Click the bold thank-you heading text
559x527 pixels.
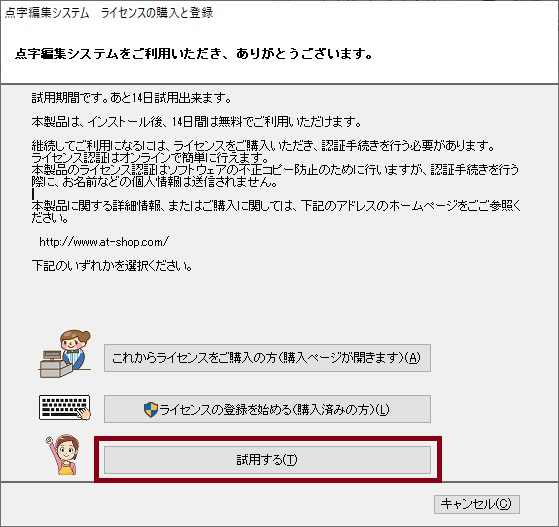coord(194,54)
